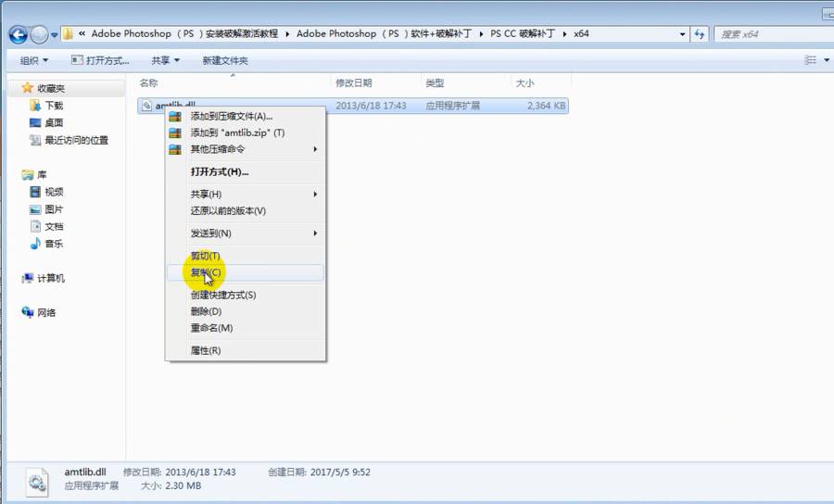Open breadcrumb arrow after 软件+破解补丁
The width and height of the screenshot is (834, 504).
point(481,34)
